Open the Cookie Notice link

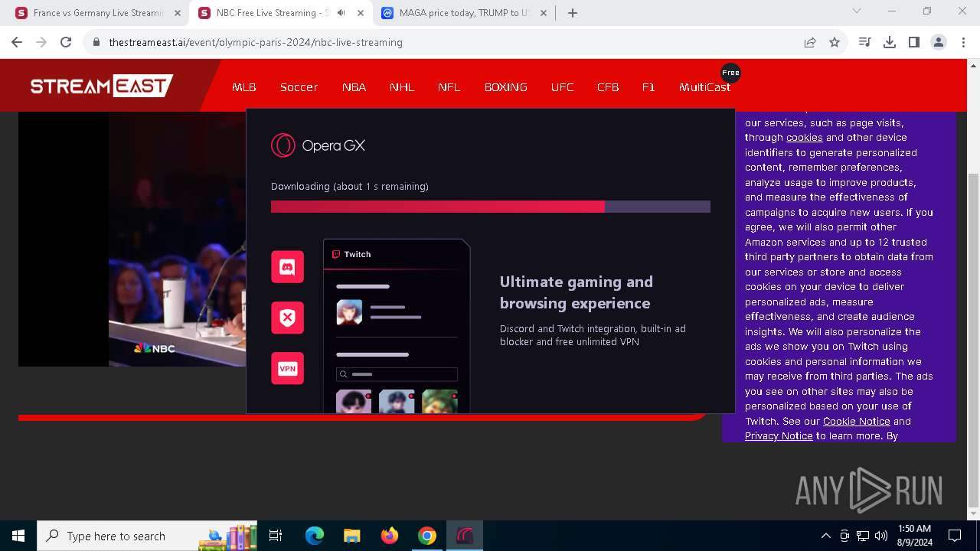(x=856, y=422)
